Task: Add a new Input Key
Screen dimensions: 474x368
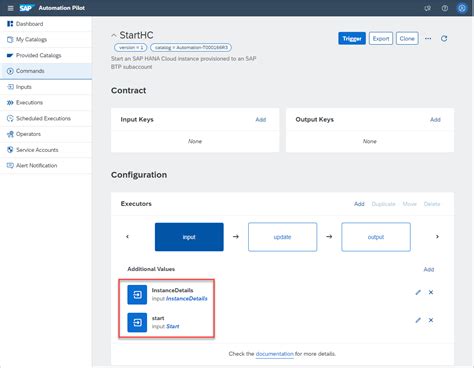Action: (x=261, y=120)
